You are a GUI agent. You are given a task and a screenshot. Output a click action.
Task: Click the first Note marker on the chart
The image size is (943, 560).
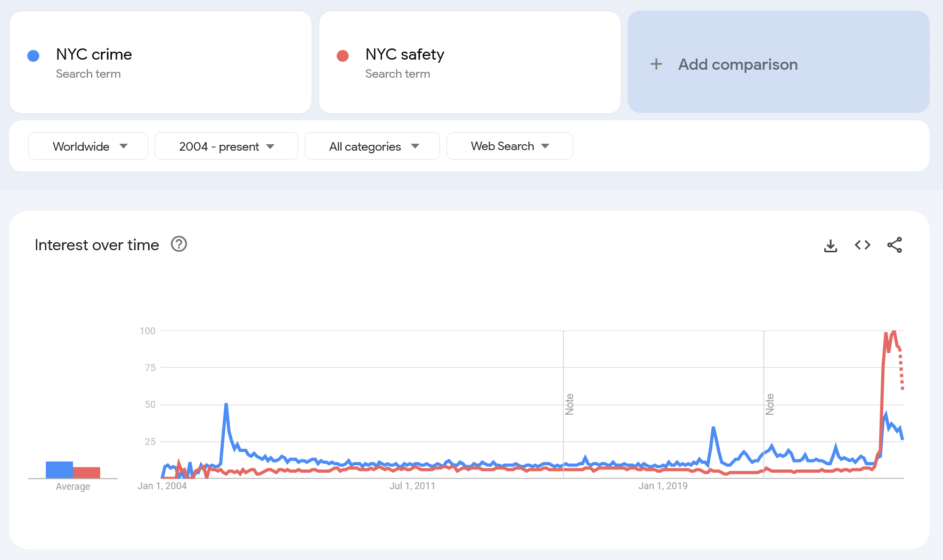[x=570, y=405]
